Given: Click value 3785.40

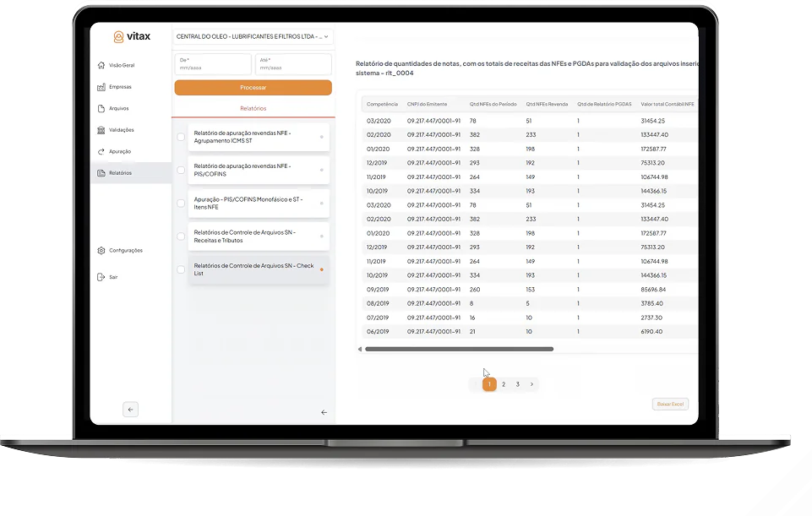Looking at the screenshot, I should click(651, 303).
